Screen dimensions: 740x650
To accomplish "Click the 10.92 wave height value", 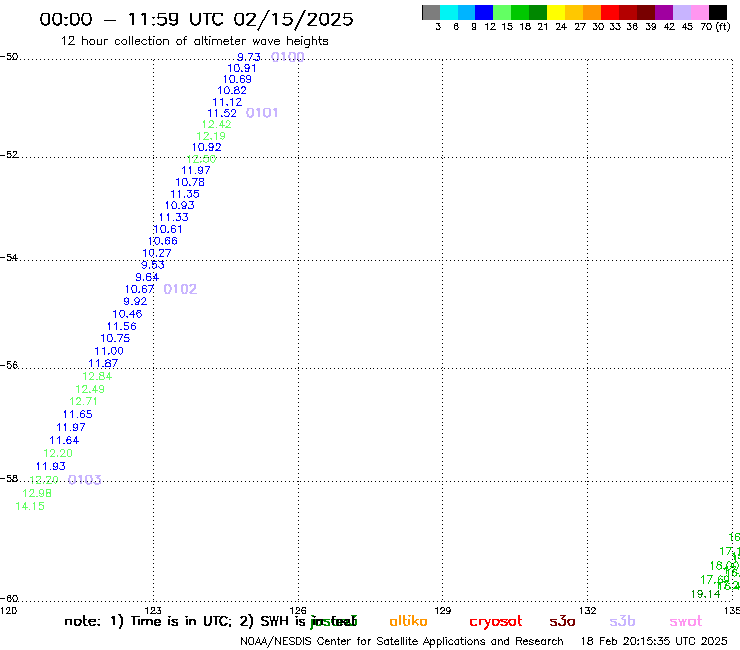I will pos(206,147).
